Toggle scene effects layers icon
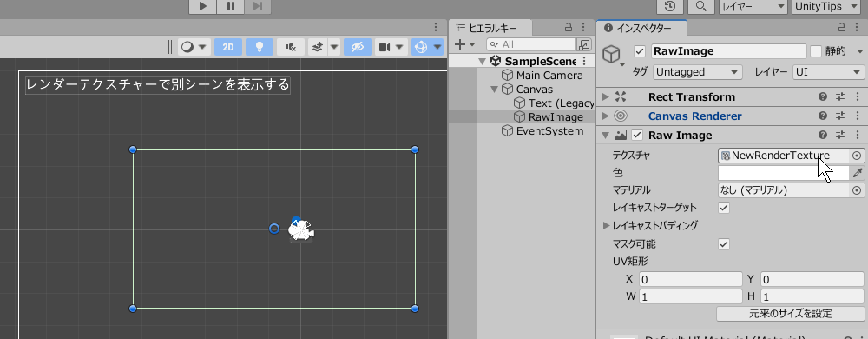Screen dimensions: 868x339 coord(317,47)
